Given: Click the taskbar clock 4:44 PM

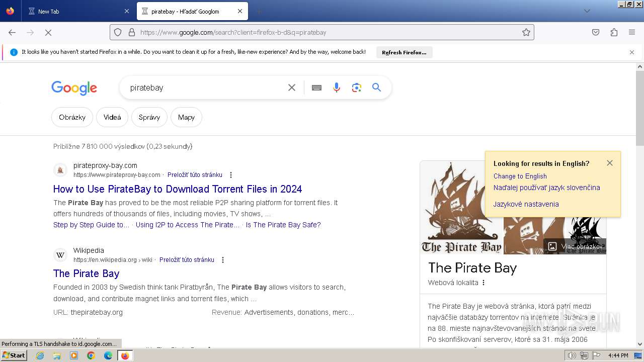Looking at the screenshot, I should (618, 355).
